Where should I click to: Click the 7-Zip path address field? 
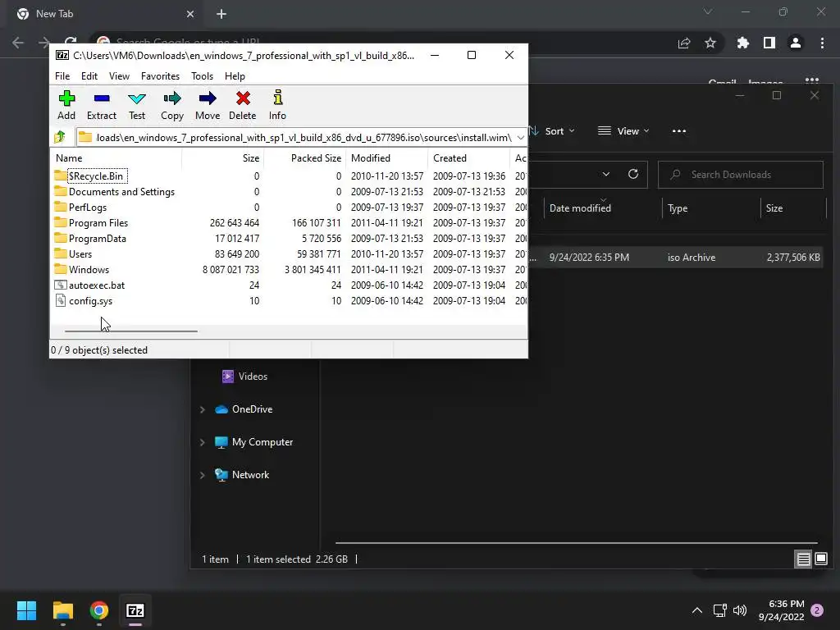point(302,138)
